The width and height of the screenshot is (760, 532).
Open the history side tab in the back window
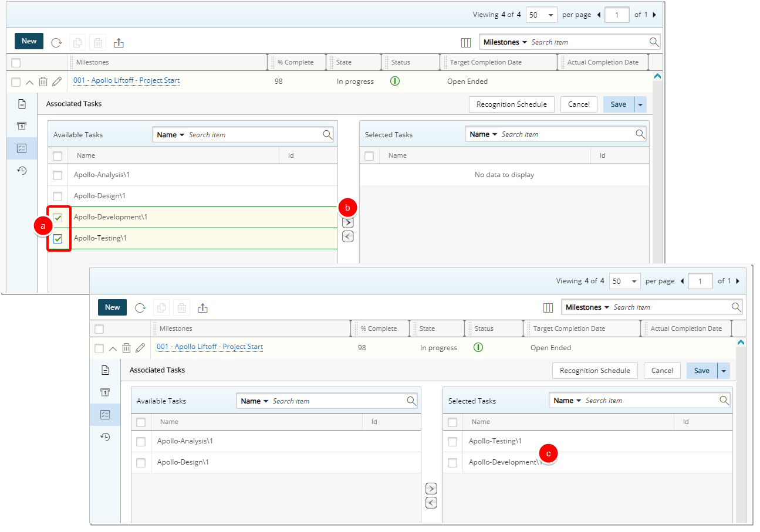click(x=22, y=171)
